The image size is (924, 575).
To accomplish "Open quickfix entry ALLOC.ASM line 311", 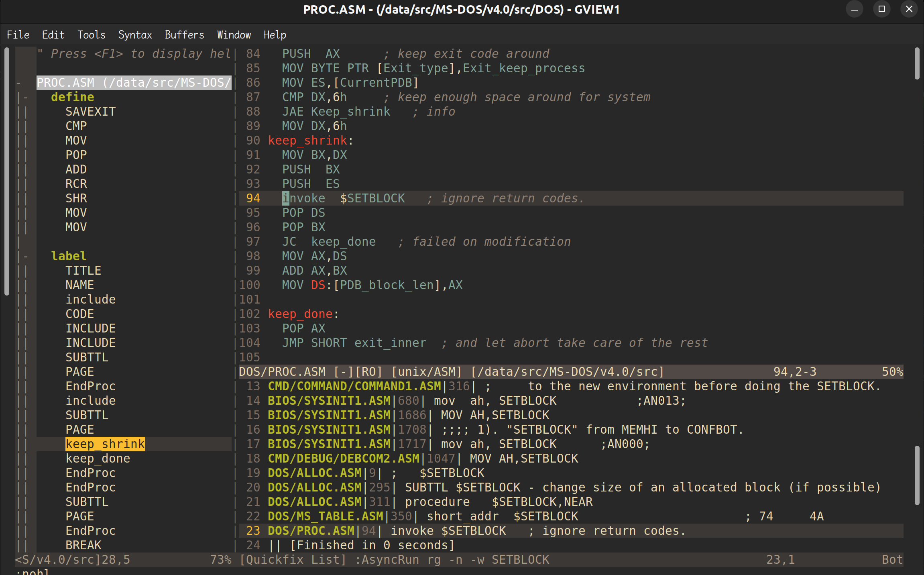I will tap(571, 502).
